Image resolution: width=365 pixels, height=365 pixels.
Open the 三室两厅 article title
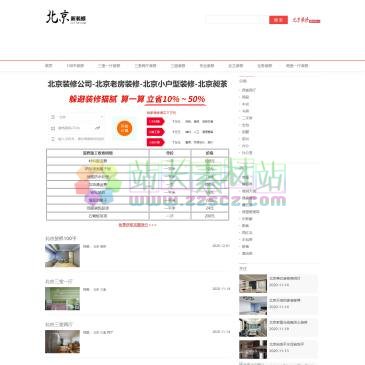[59, 324]
